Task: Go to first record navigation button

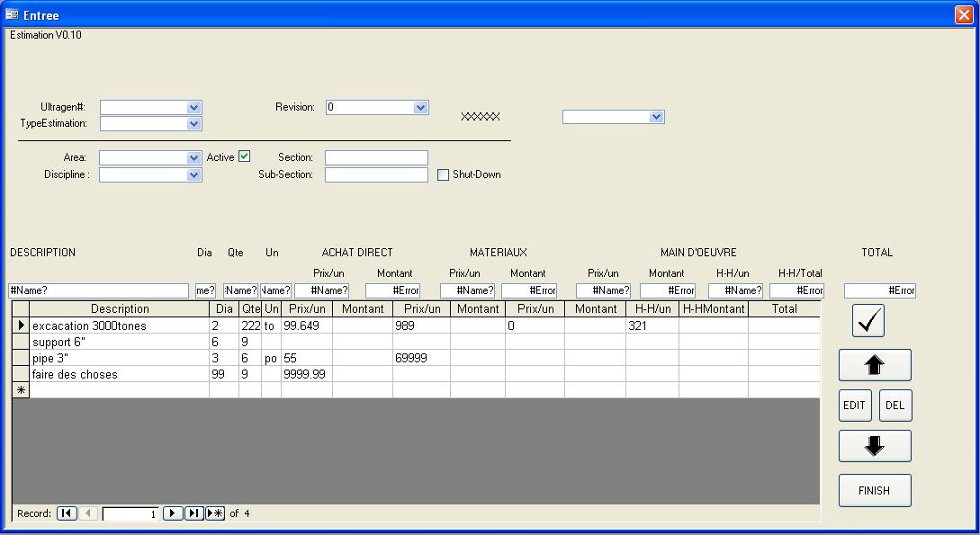Action: (67, 513)
